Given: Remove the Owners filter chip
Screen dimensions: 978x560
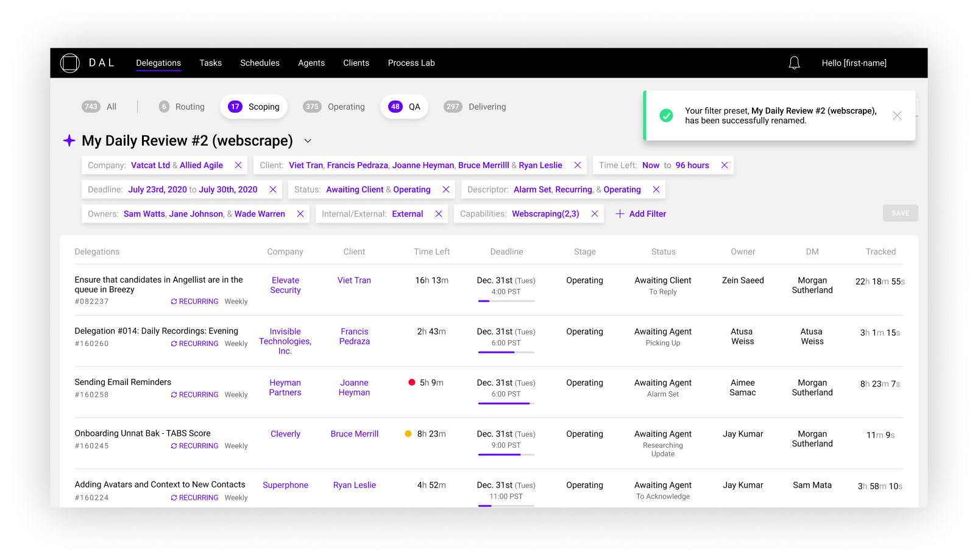Looking at the screenshot, I should click(300, 214).
